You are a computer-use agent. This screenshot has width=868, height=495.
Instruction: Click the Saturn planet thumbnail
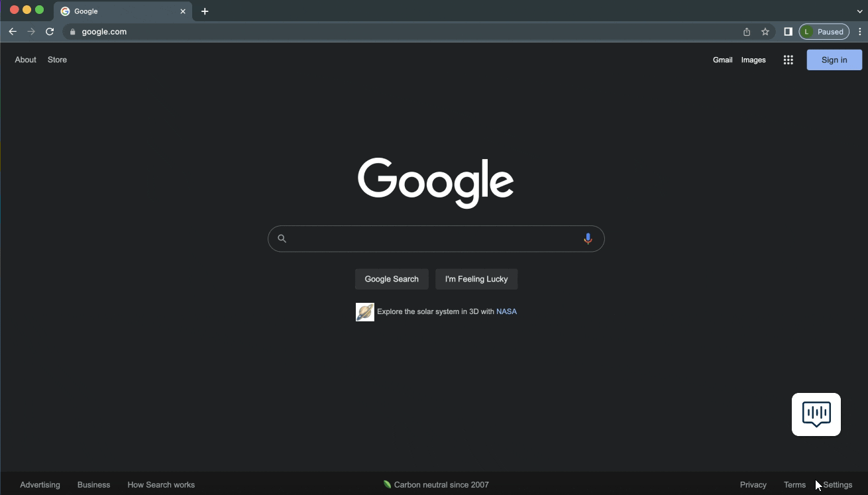[x=365, y=312]
